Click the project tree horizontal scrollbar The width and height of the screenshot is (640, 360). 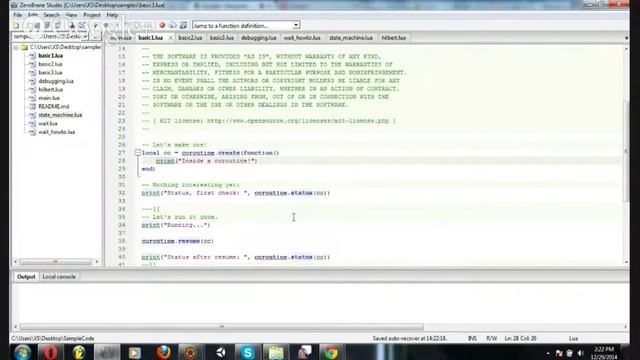tap(56, 262)
